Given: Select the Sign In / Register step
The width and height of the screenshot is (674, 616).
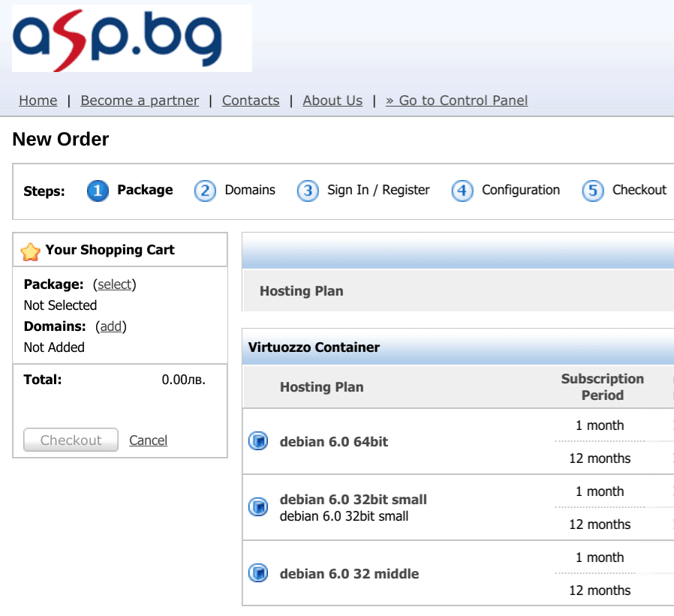Looking at the screenshot, I should pyautogui.click(x=378, y=190).
